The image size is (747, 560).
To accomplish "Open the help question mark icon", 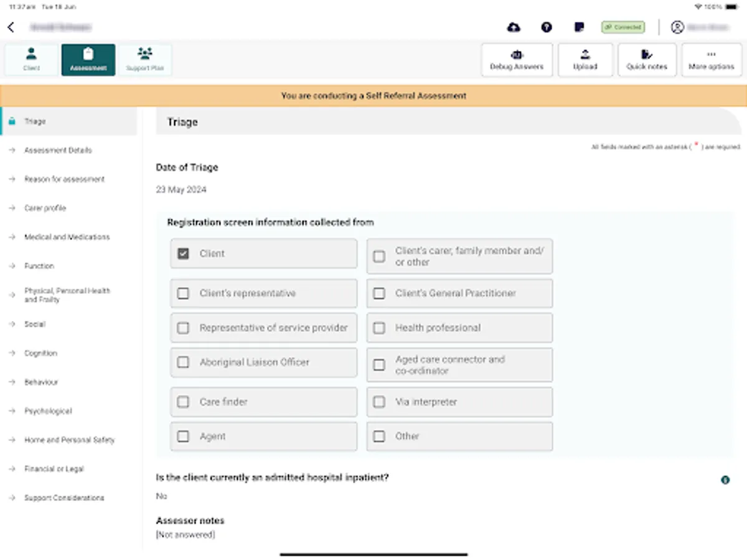I will pyautogui.click(x=546, y=27).
